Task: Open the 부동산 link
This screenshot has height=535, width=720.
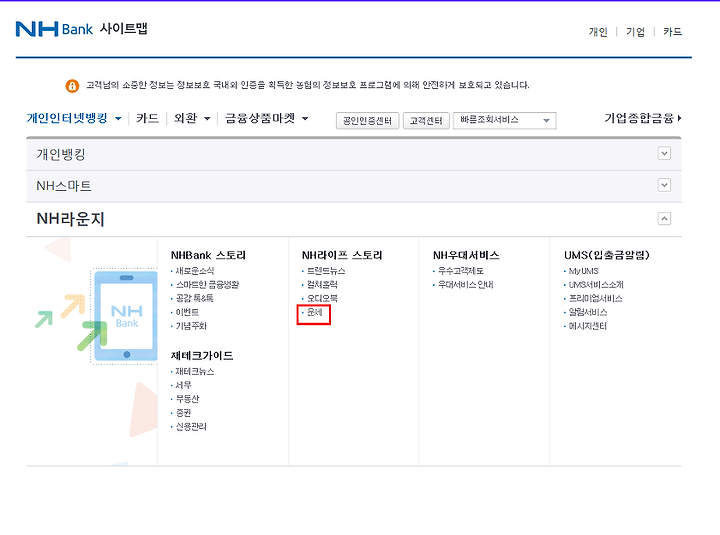Action: pos(187,399)
